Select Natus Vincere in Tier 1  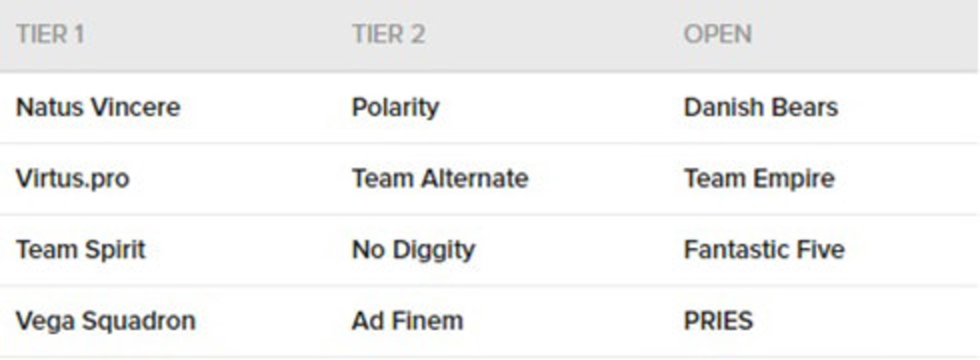click(x=98, y=107)
